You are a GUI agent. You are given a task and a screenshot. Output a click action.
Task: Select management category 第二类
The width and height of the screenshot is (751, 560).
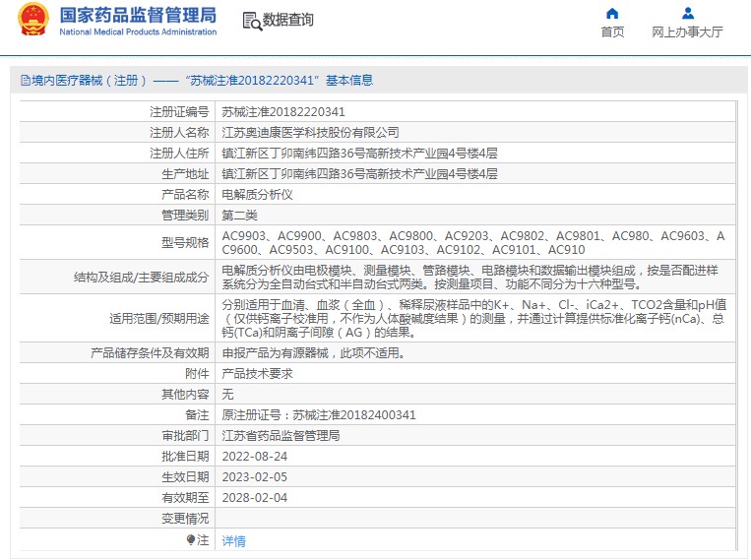coord(239,216)
